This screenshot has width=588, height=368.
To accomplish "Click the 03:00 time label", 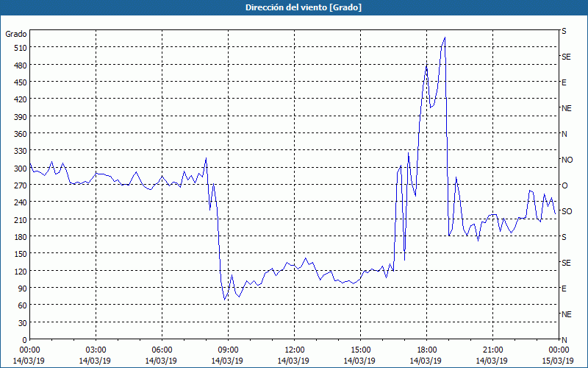I will [x=96, y=350].
